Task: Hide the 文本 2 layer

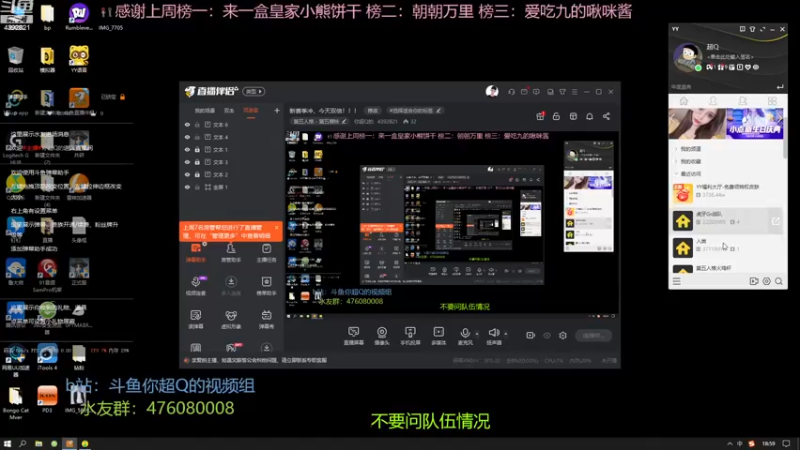Action: pos(187,174)
